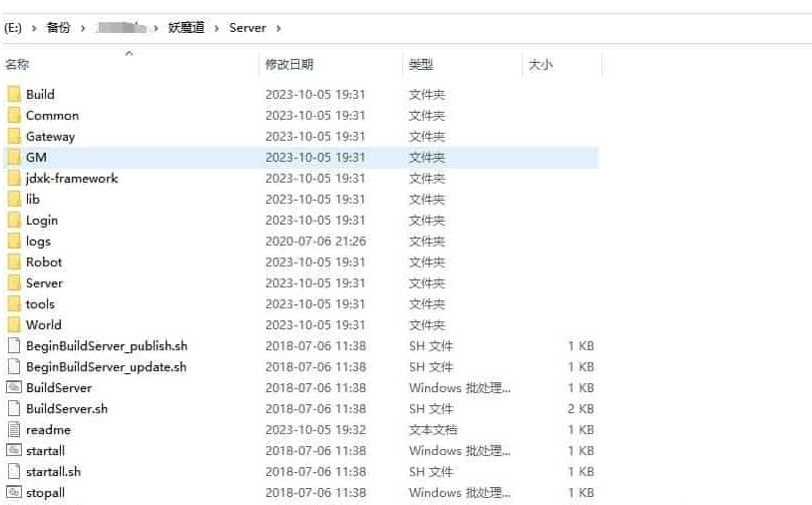Select the file name BeginBuildServer_publish.sh
Screen dimensions: 812x505
107,346
